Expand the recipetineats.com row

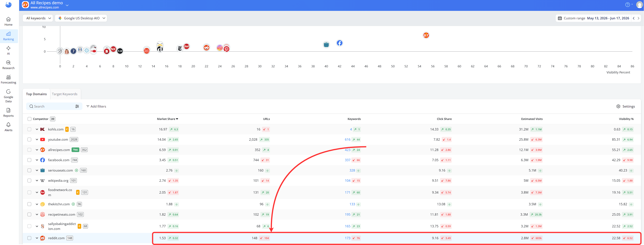tap(37, 214)
